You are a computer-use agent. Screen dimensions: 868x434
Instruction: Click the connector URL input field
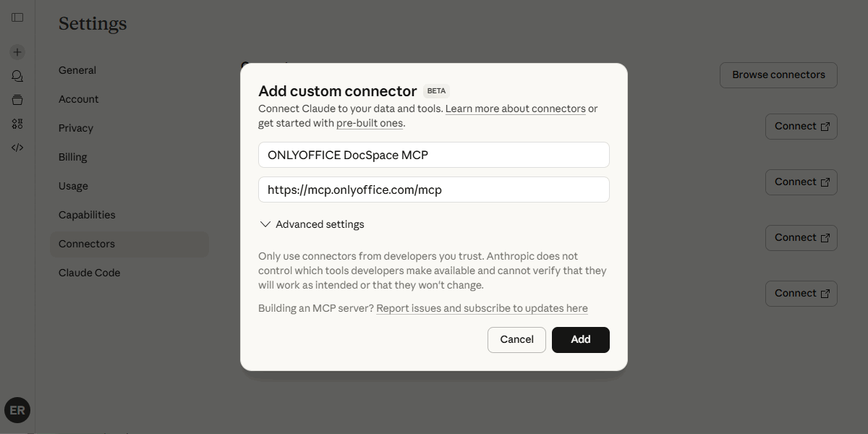pyautogui.click(x=434, y=190)
